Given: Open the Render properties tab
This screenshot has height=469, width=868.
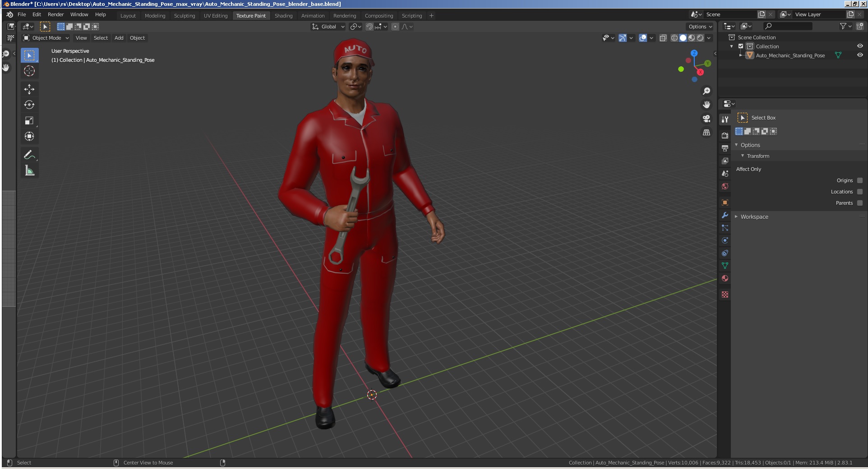Looking at the screenshot, I should 725,135.
